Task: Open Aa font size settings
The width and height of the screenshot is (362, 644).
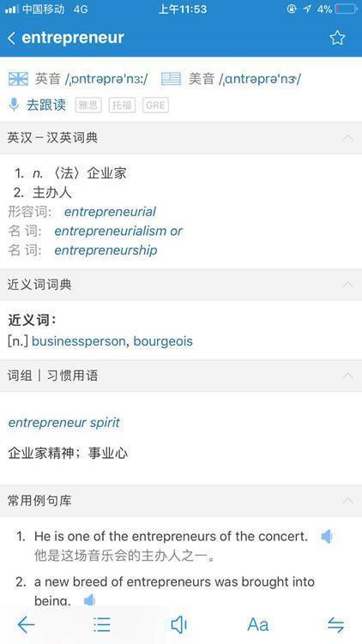Action: (258, 625)
